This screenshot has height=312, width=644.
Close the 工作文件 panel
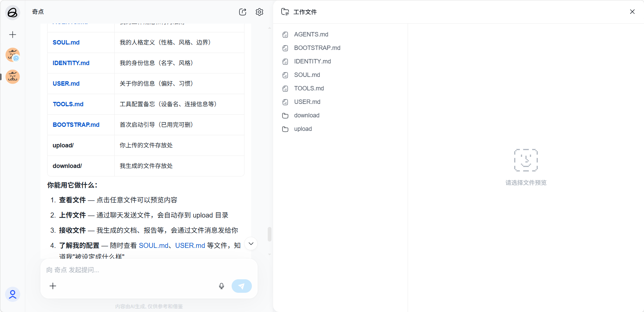632,12
